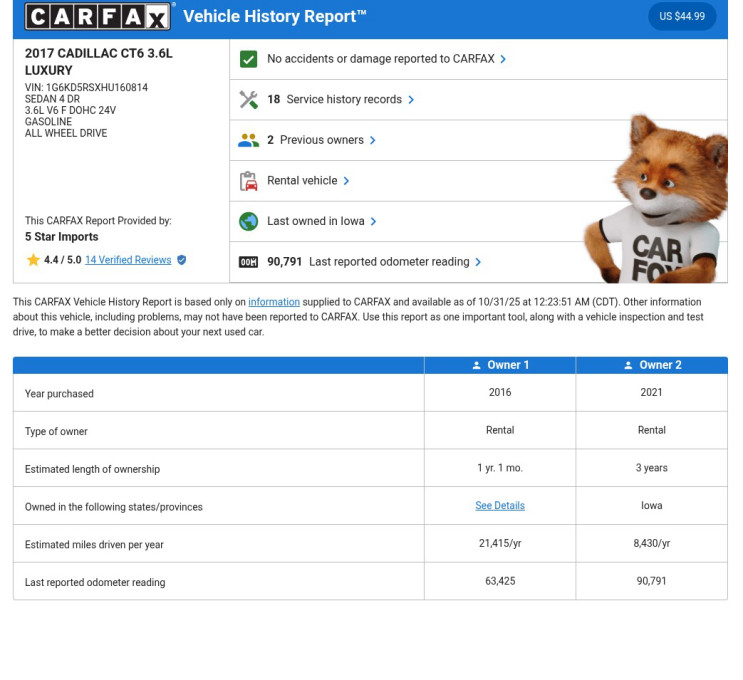Expand the no accidents reported chevron
Screen dimensions: 743x680
point(503,59)
